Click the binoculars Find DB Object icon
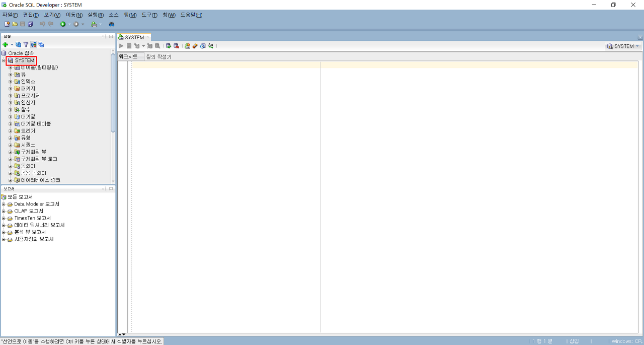The width and height of the screenshot is (644, 345). point(112,24)
